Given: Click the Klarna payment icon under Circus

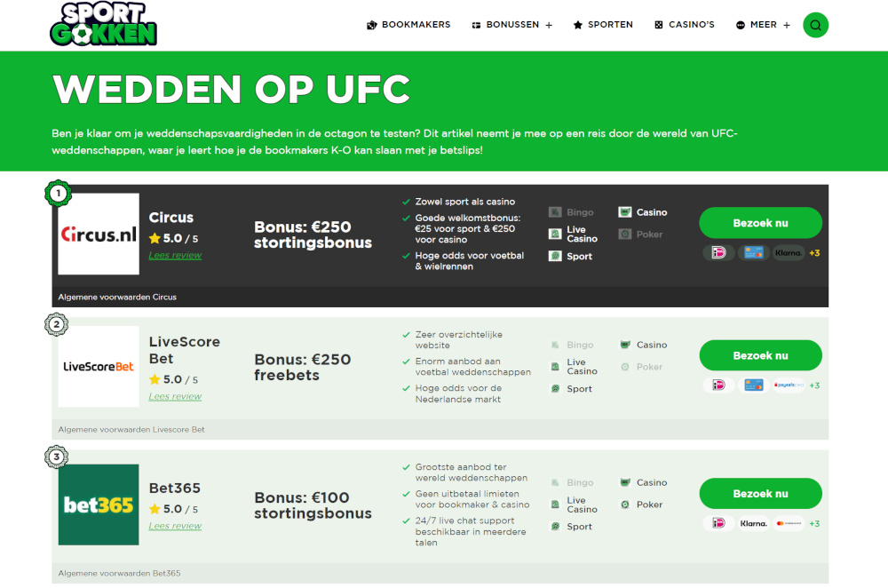Looking at the screenshot, I should coord(789,252).
